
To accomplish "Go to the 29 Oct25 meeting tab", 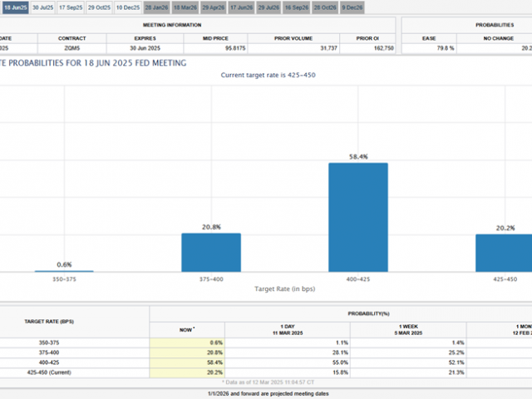I will click(x=99, y=7).
